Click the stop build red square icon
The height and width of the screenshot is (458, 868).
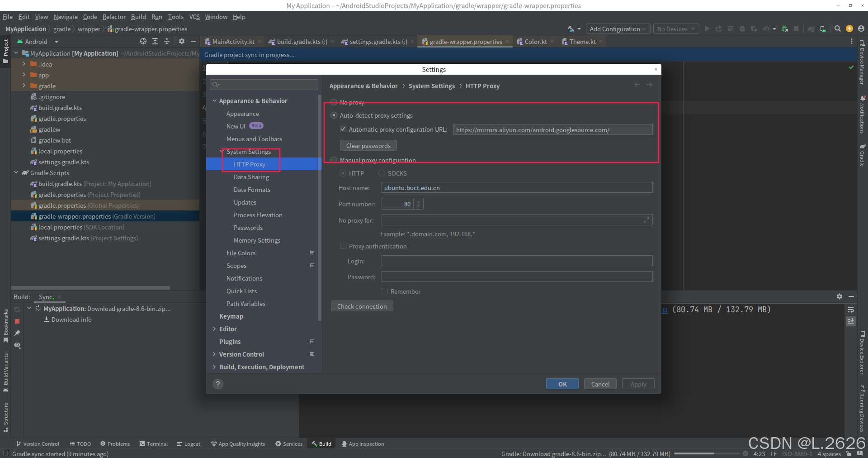pos(17,321)
